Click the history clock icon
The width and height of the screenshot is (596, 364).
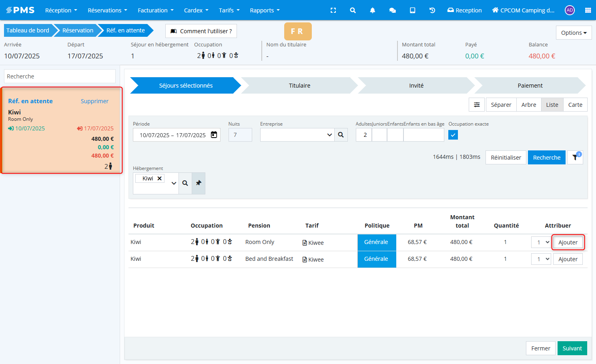coord(432,10)
